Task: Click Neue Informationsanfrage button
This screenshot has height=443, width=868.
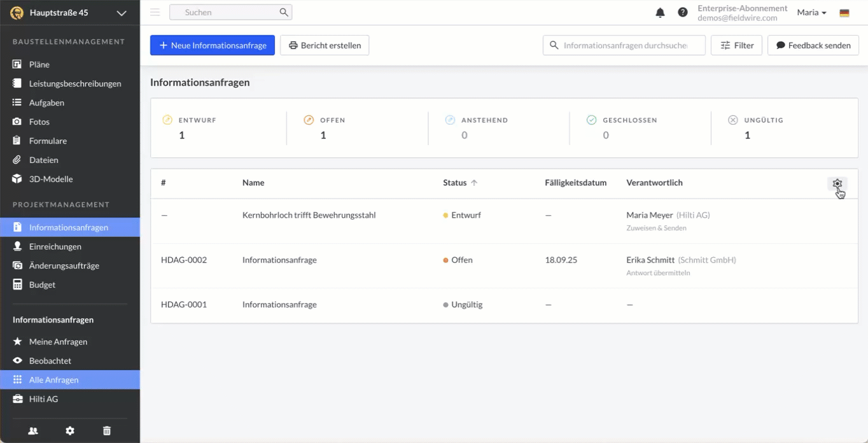Action: [213, 45]
